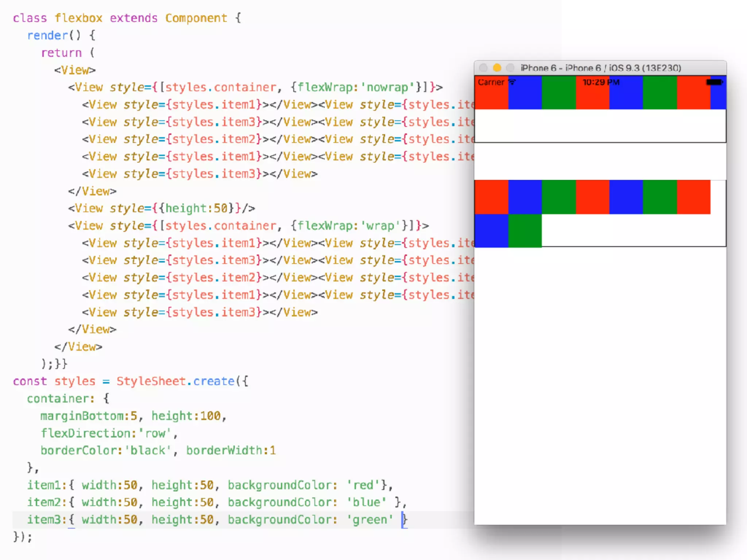Click the flexWrap 'wrap' string in the code
This screenshot has height=560, width=747.
click(x=380, y=226)
